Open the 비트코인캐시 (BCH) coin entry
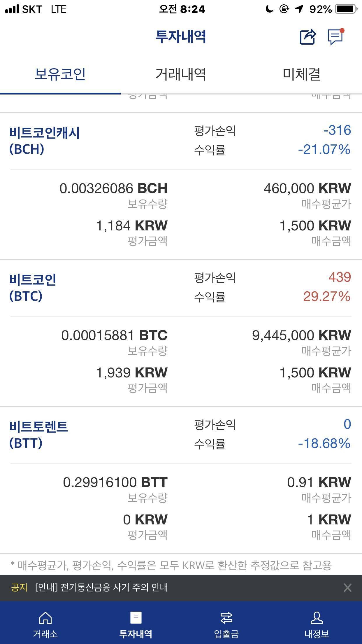This screenshot has width=362, height=644. coord(44,141)
